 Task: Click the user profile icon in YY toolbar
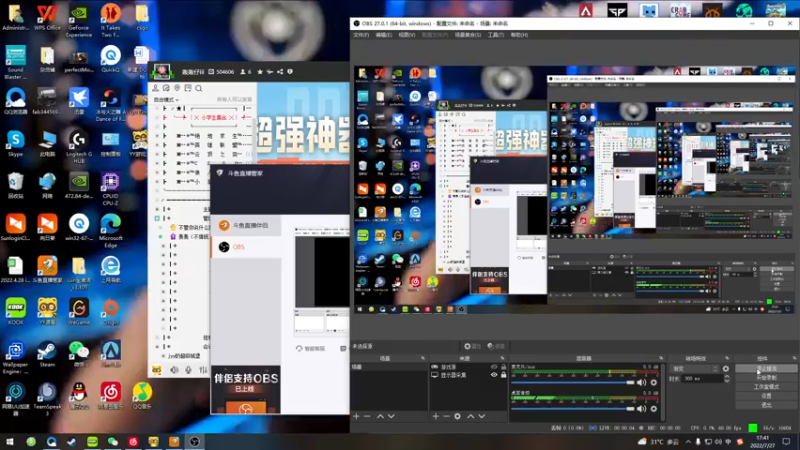[156, 88]
